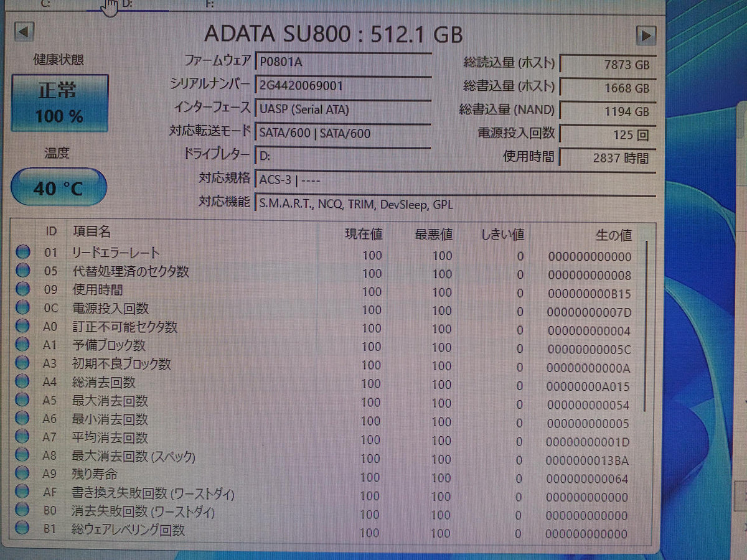Click status circle for ID A3 row
Image resolution: width=747 pixels, height=560 pixels.
click(23, 363)
